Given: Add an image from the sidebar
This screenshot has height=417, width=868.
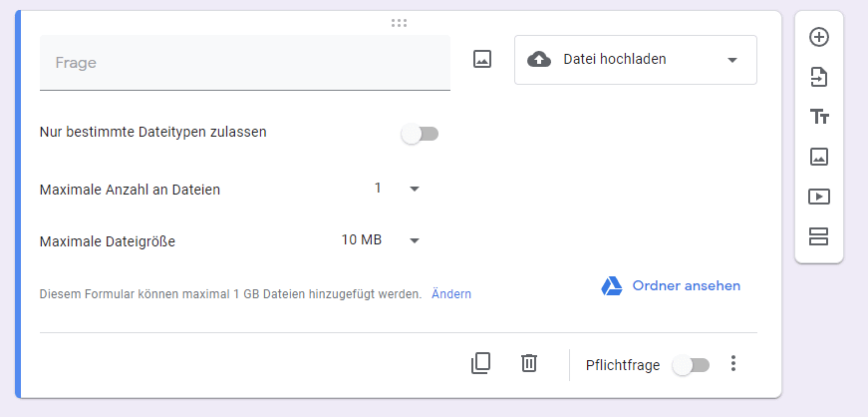Looking at the screenshot, I should coord(819,157).
